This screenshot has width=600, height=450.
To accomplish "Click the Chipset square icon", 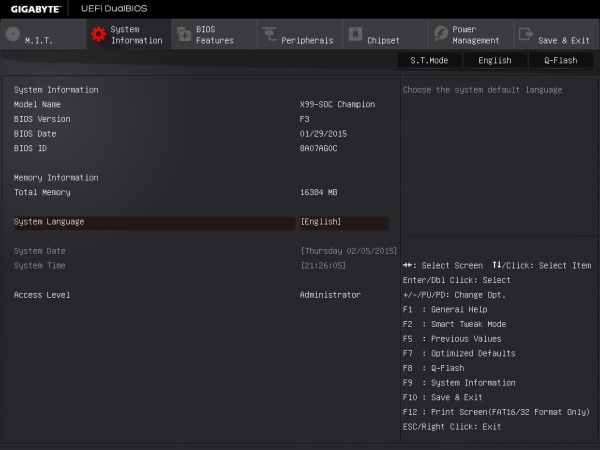I will pos(355,34).
